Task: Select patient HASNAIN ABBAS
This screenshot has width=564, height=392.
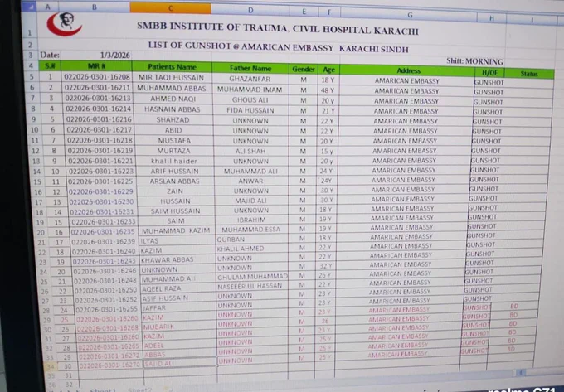Action: 173,109
